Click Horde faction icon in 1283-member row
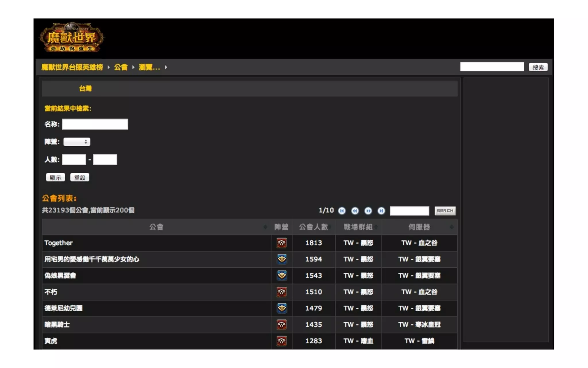Screen dimensions: 588x368 point(281,341)
